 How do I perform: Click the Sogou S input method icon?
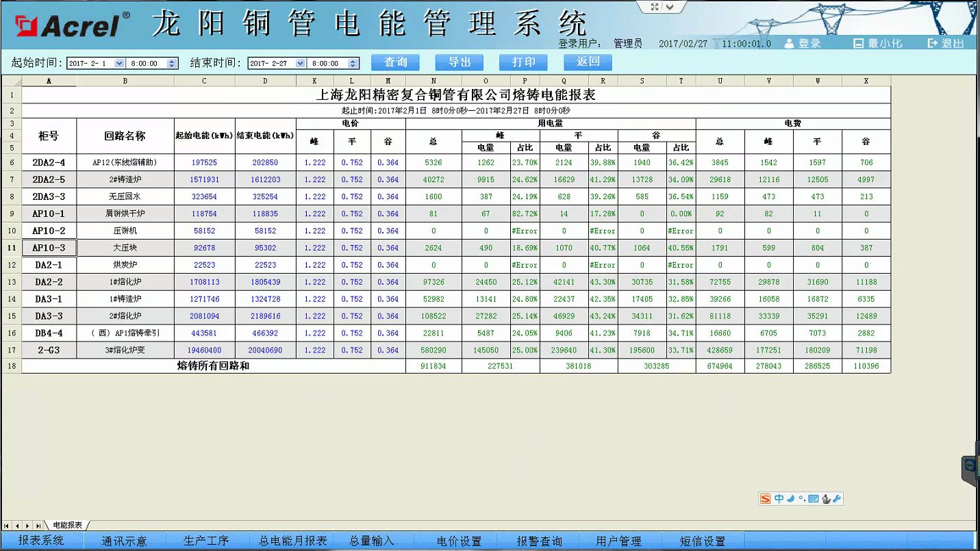click(766, 499)
